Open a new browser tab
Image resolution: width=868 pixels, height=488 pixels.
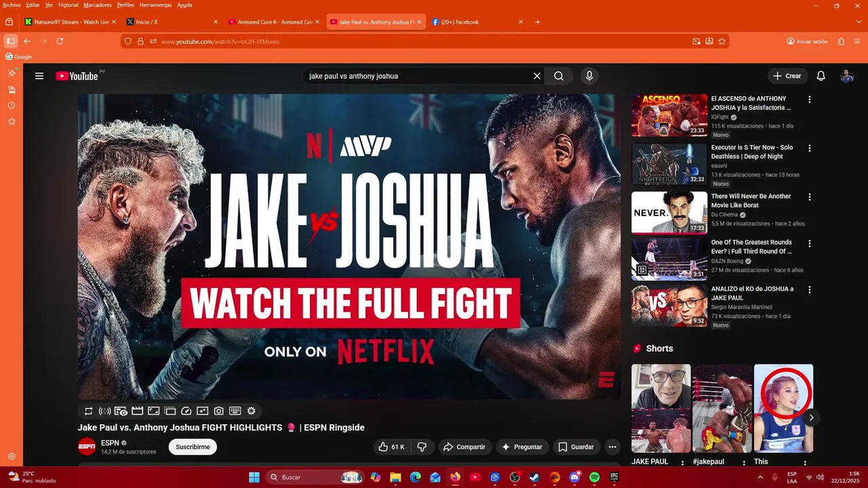pyautogui.click(x=538, y=22)
